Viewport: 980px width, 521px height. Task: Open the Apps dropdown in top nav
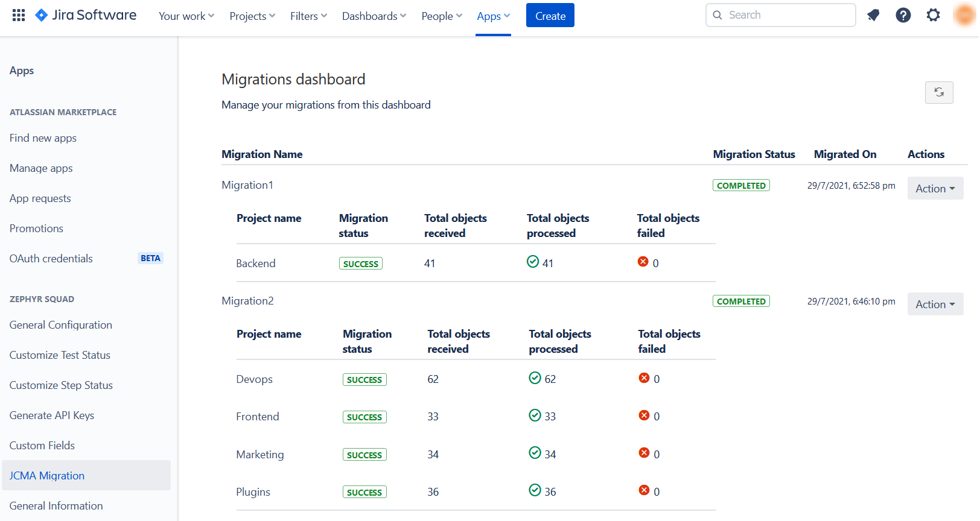[x=493, y=16]
